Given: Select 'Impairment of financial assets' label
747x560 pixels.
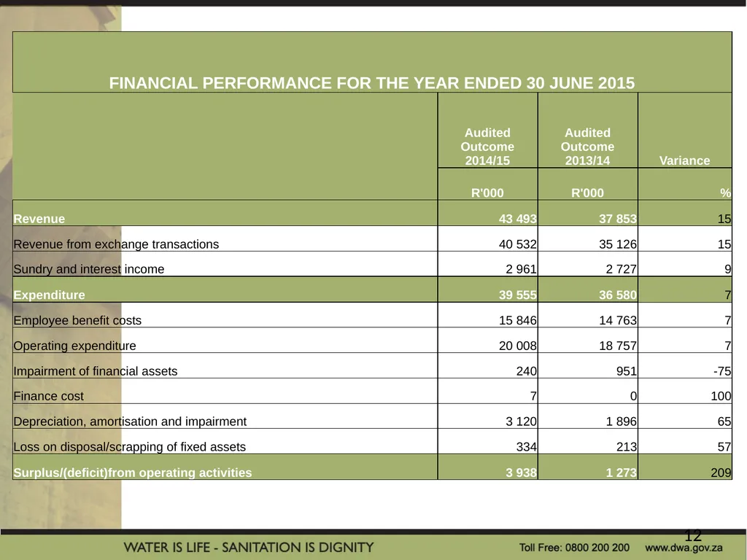Looking at the screenshot, I should [x=96, y=371].
